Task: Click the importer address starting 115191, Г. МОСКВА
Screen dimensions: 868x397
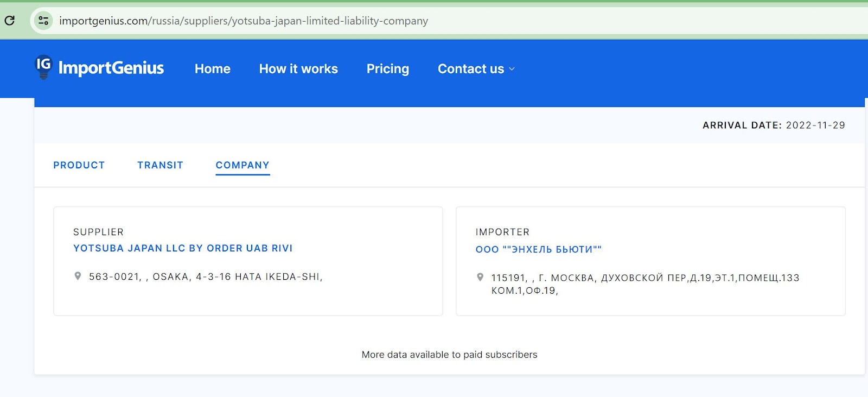Action: point(645,284)
